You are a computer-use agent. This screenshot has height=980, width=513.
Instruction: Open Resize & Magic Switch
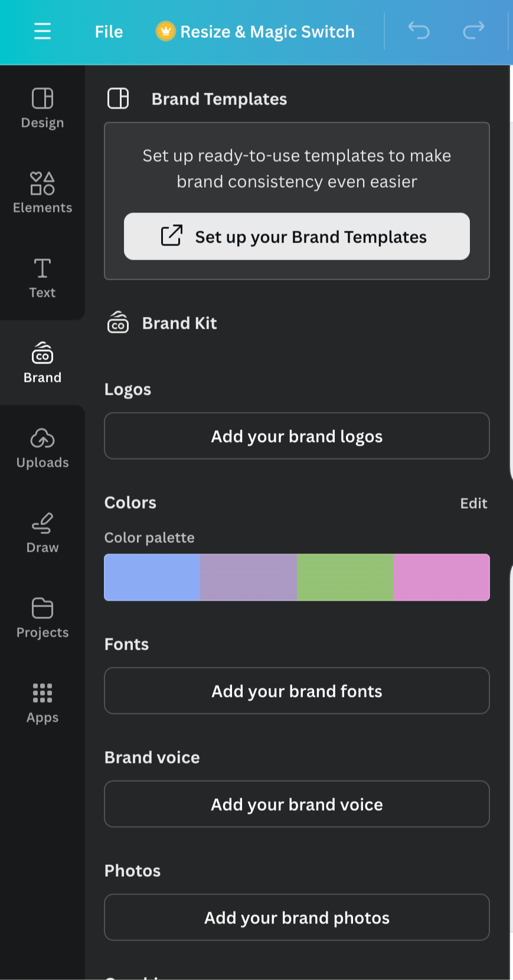(x=255, y=32)
